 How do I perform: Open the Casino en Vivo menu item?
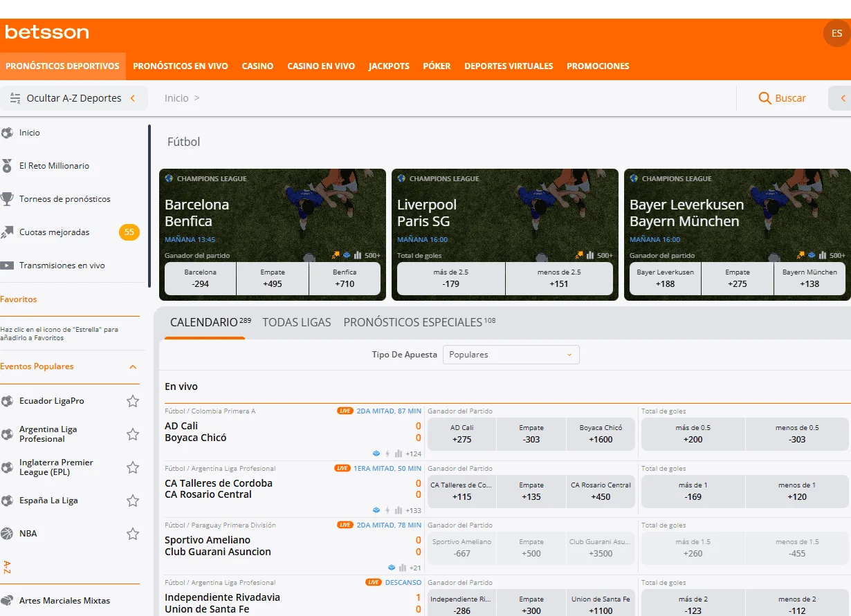coord(321,66)
